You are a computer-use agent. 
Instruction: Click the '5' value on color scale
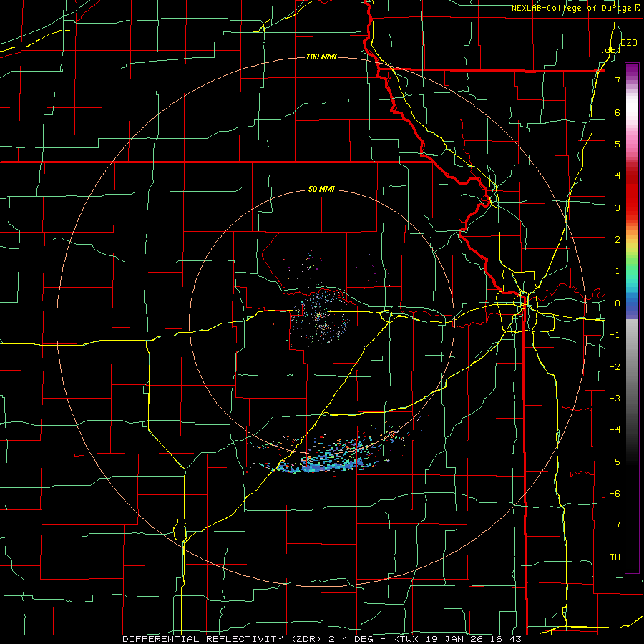click(x=618, y=144)
